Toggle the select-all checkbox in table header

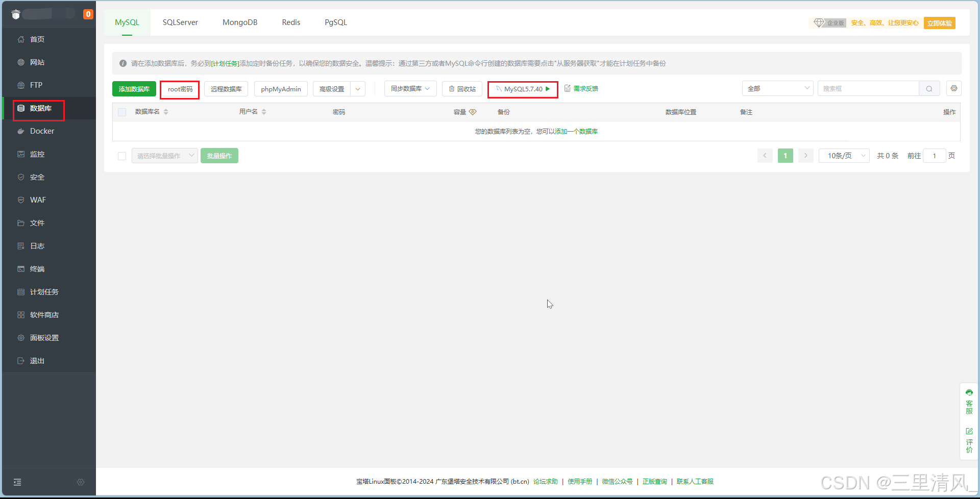pyautogui.click(x=122, y=112)
